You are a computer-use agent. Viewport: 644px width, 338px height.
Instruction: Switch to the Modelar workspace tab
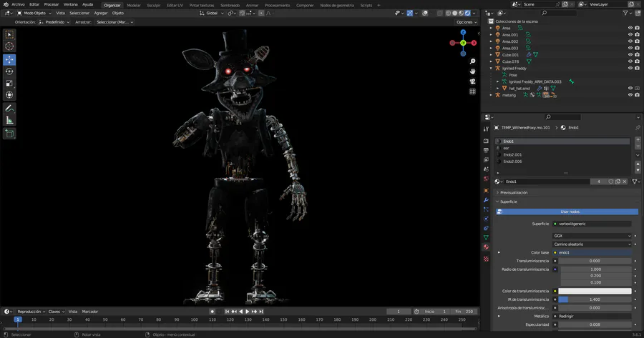[x=134, y=5]
